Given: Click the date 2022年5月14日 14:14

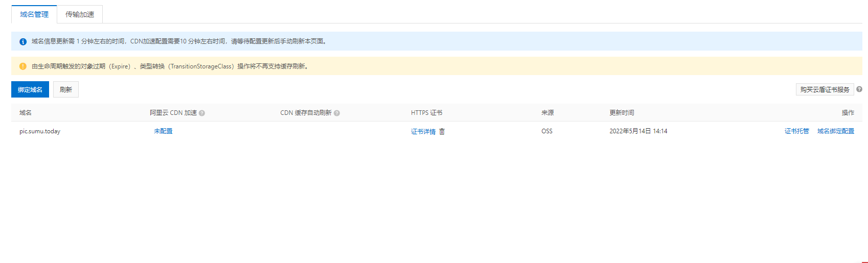Looking at the screenshot, I should (x=638, y=131).
